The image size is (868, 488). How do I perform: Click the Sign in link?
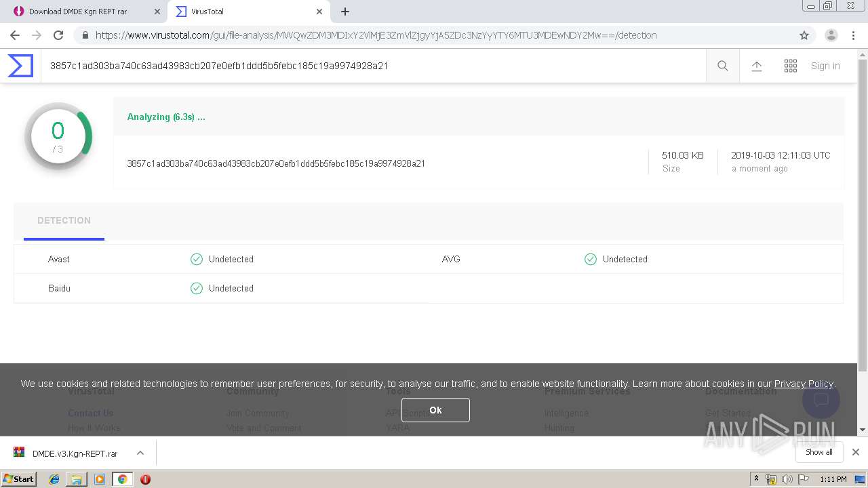pos(825,66)
